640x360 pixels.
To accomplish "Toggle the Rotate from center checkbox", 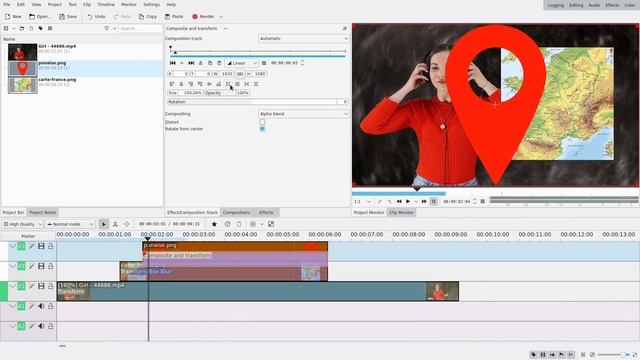I will 262,129.
